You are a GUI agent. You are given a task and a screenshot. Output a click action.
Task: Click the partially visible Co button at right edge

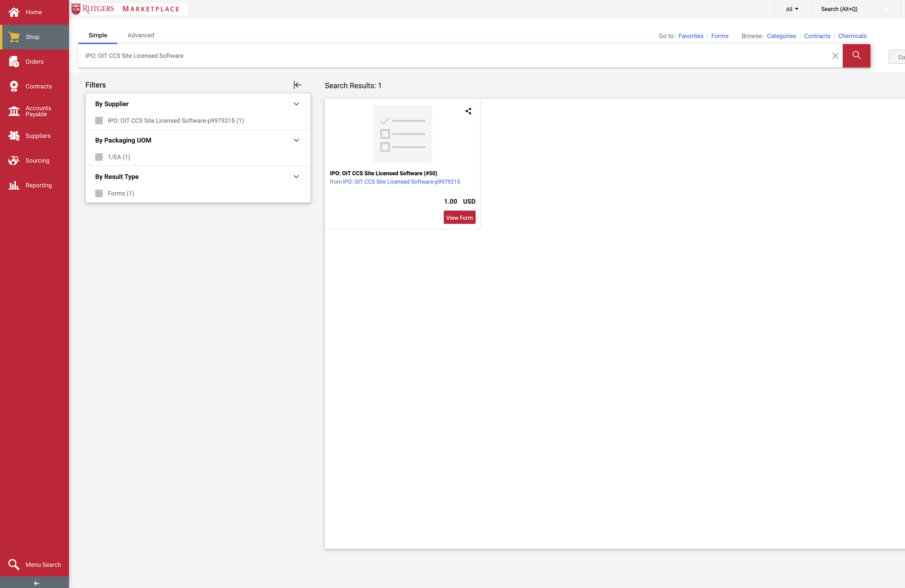pyautogui.click(x=897, y=57)
